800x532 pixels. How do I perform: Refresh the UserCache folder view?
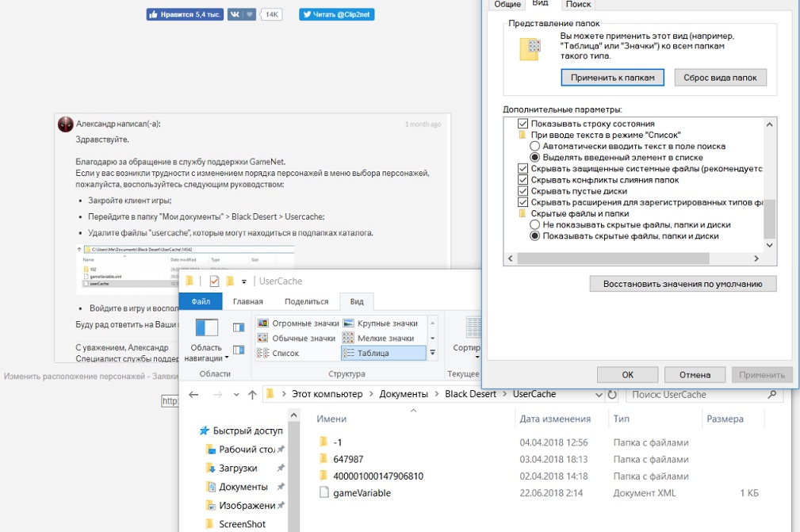pyautogui.click(x=613, y=394)
